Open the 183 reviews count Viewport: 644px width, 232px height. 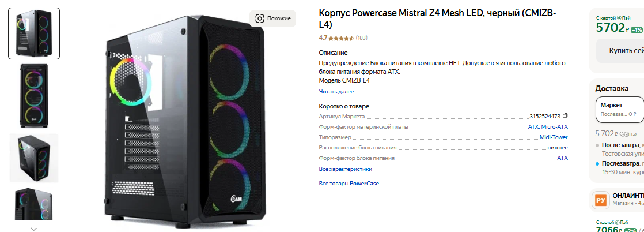point(362,38)
